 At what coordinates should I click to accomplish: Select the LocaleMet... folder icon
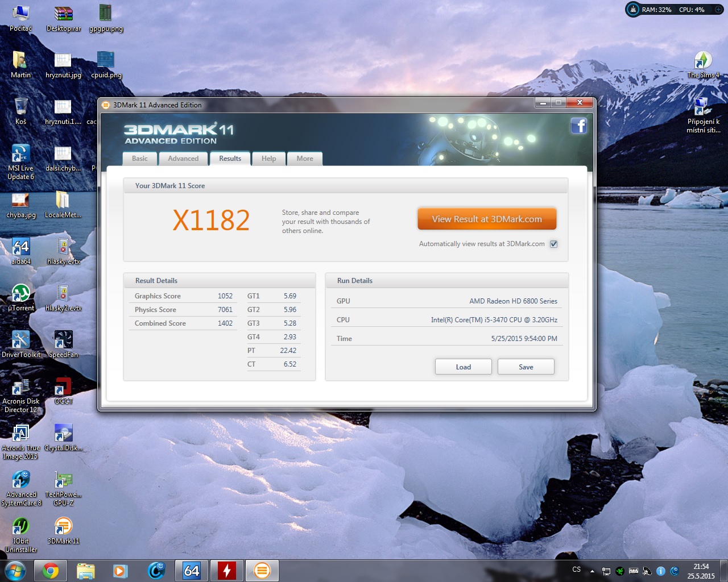pyautogui.click(x=63, y=205)
